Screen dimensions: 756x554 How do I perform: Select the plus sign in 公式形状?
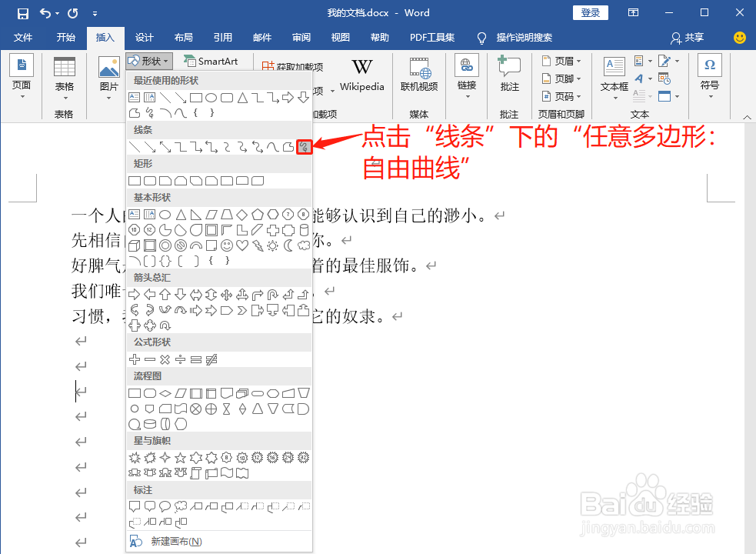coord(135,359)
